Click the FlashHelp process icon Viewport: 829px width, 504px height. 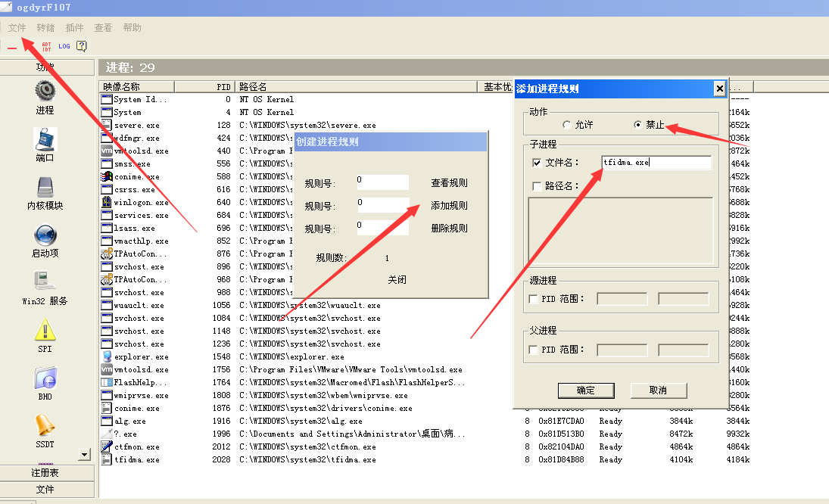point(106,382)
